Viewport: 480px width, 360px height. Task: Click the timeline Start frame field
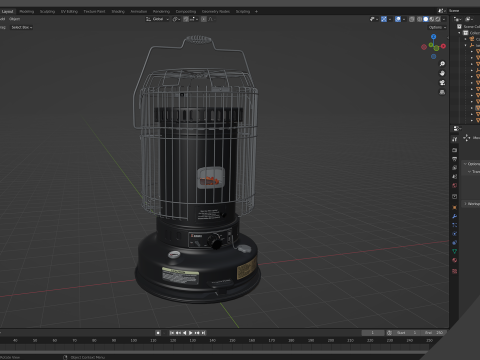[x=407, y=333]
